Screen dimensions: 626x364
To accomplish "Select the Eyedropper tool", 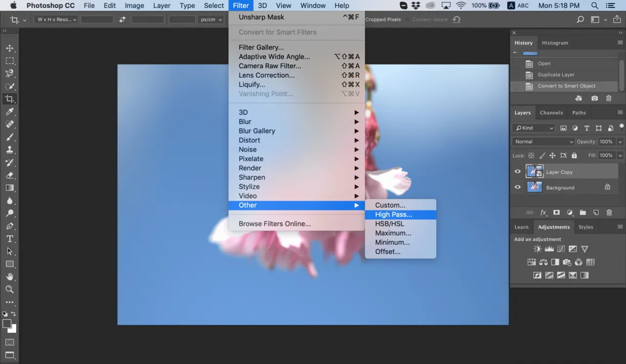I will pyautogui.click(x=10, y=112).
